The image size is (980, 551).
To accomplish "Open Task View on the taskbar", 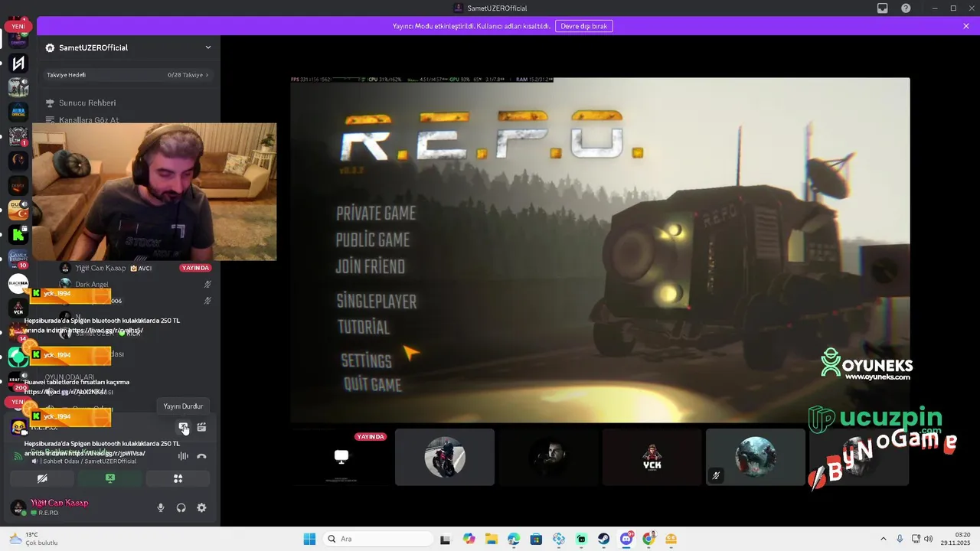I will (x=446, y=539).
